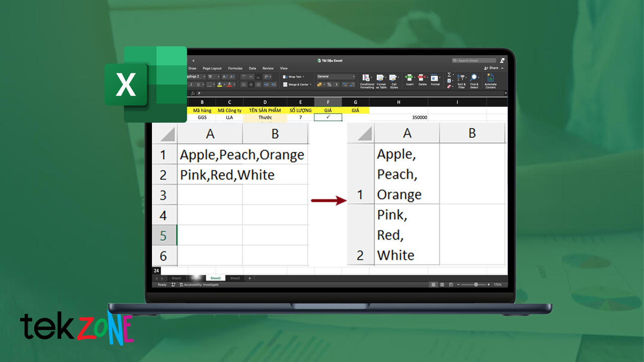This screenshot has width=644, height=362.
Task: Click the Delete cells icon
Action: coord(421,77)
